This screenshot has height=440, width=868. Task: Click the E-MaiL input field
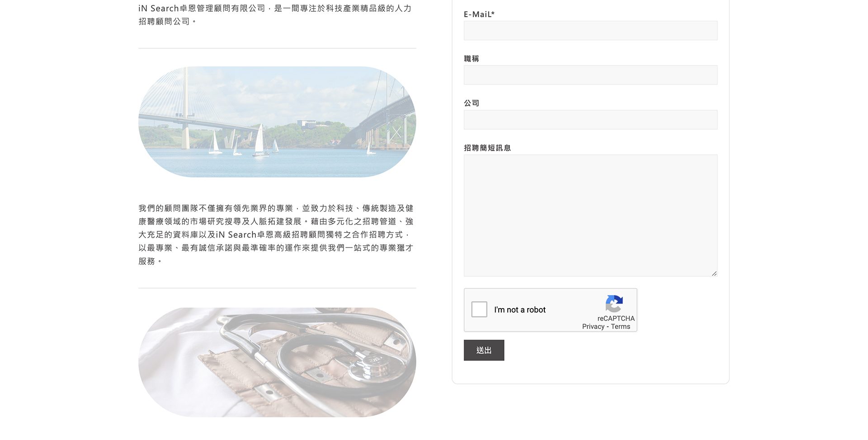[x=590, y=30]
